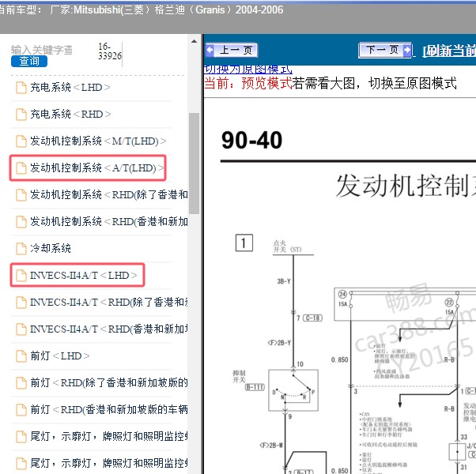476x474 pixels.
Task: Click the 当前：预览模式 status text
Action: pos(248,83)
